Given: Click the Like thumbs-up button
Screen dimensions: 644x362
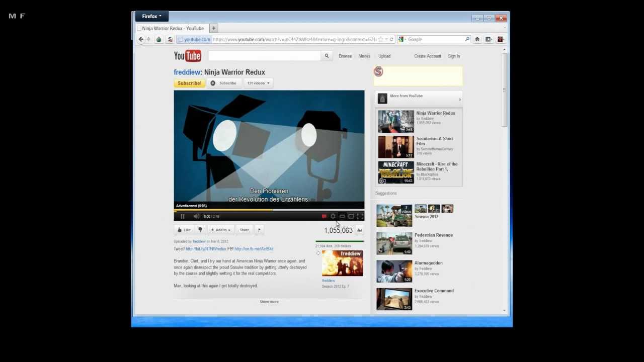Looking at the screenshot, I should (x=184, y=230).
